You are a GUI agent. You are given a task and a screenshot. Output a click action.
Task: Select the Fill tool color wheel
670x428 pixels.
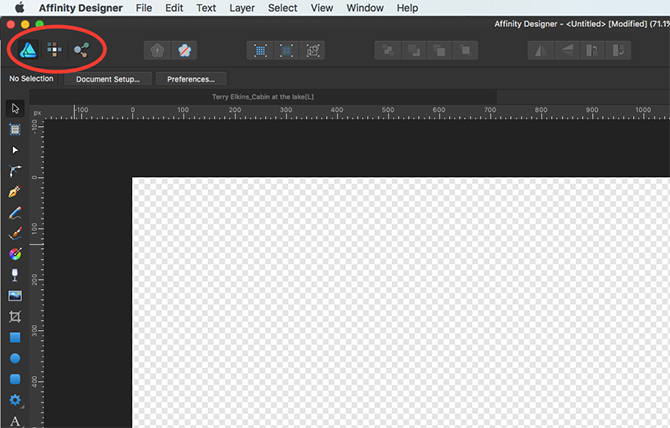[x=15, y=254]
